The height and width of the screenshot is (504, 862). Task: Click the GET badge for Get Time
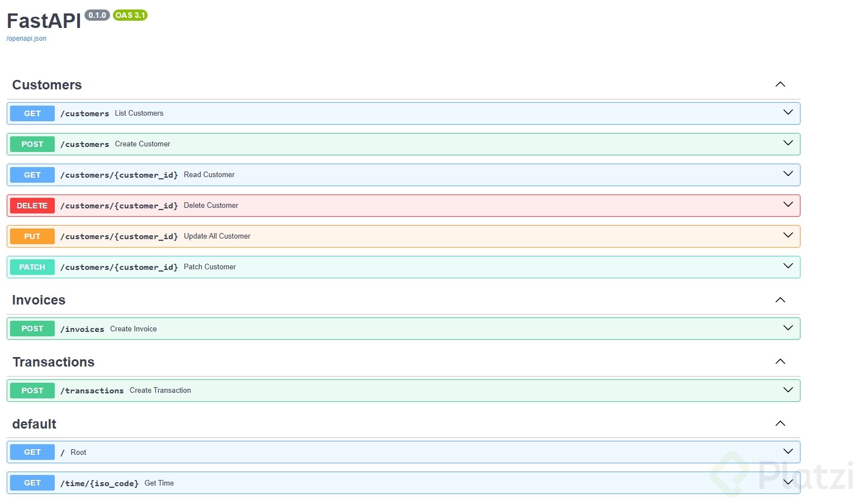point(32,483)
